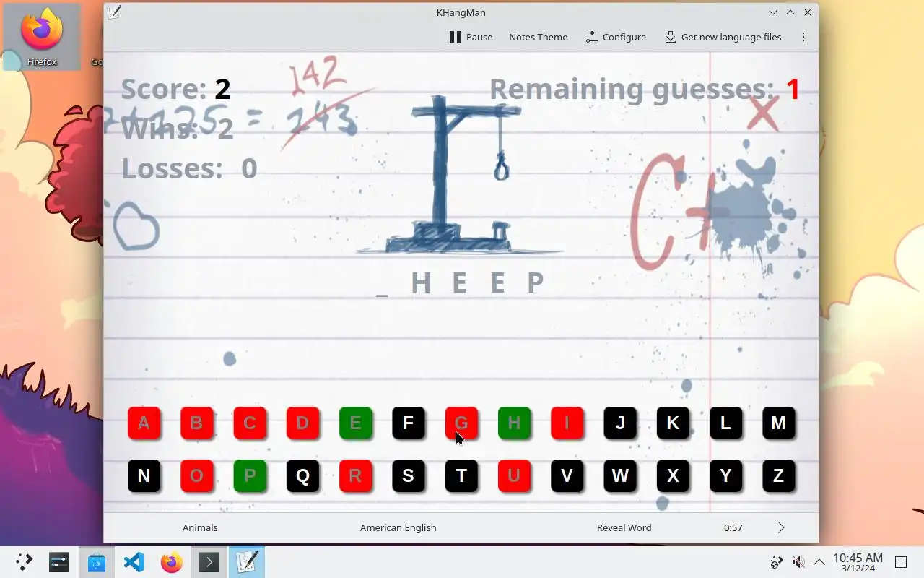Click Get new language files
Viewport: 924px width, 578px height.
tap(723, 37)
